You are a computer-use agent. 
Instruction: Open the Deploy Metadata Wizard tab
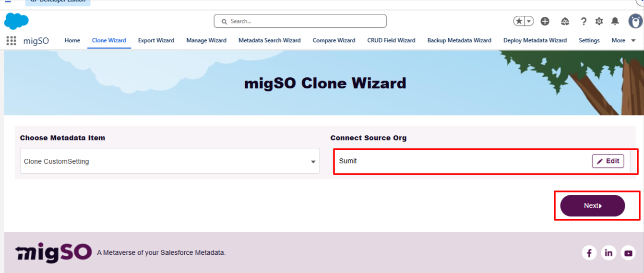click(x=535, y=40)
